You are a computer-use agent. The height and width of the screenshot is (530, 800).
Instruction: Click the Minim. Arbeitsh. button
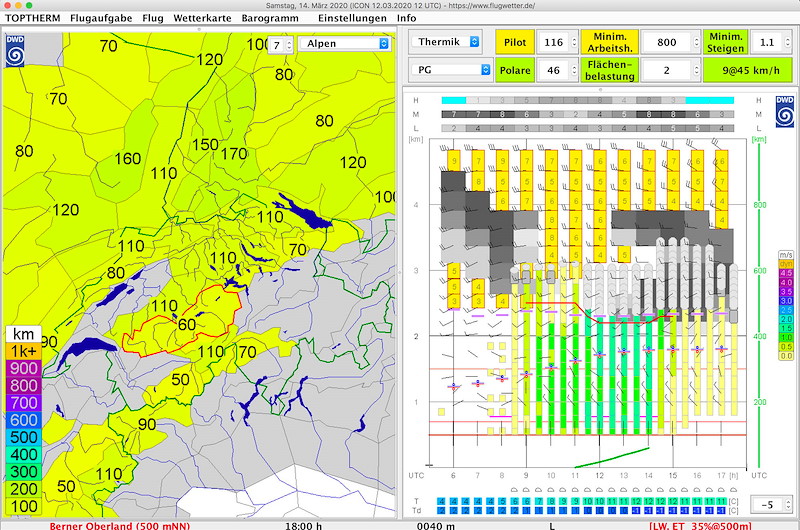pos(609,42)
